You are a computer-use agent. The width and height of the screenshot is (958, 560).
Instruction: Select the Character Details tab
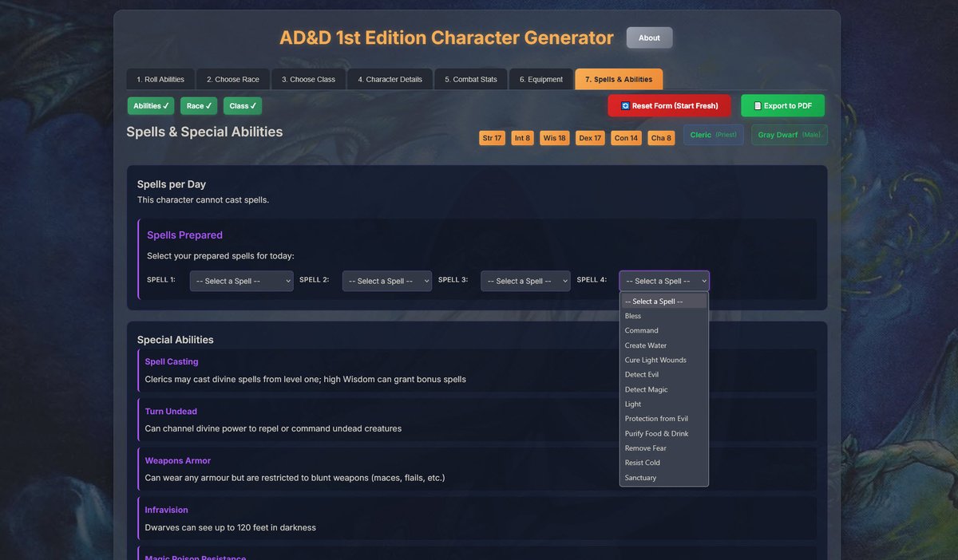tap(390, 80)
